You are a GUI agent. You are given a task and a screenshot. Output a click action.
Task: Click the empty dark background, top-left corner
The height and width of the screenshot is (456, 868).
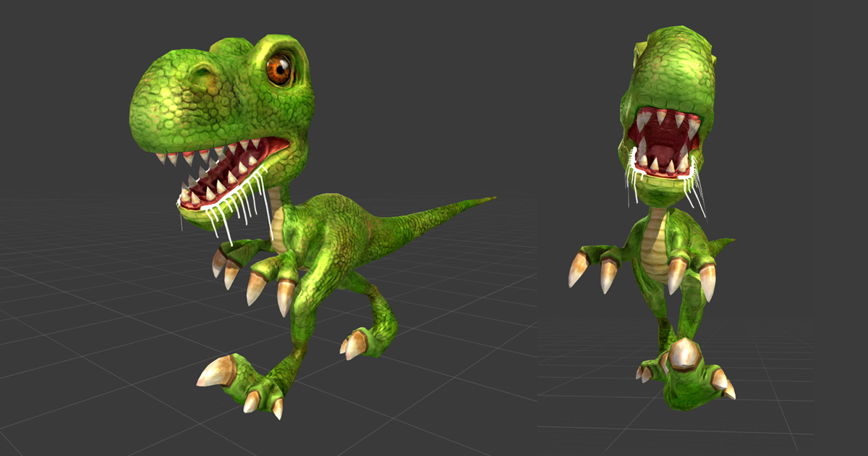pos(43,36)
